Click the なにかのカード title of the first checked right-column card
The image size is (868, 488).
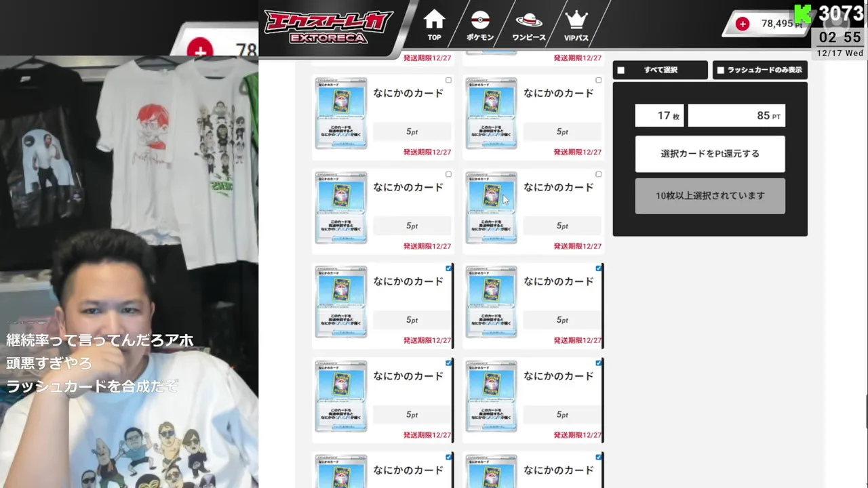[559, 281]
